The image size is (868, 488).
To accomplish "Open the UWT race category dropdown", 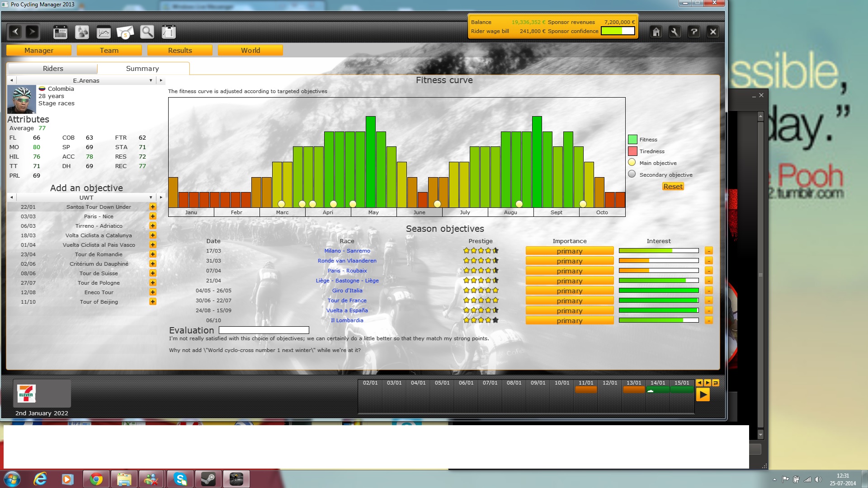I will (151, 197).
